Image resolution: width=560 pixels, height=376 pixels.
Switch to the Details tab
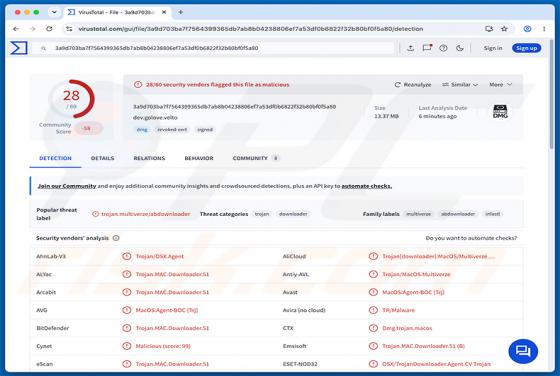click(102, 158)
